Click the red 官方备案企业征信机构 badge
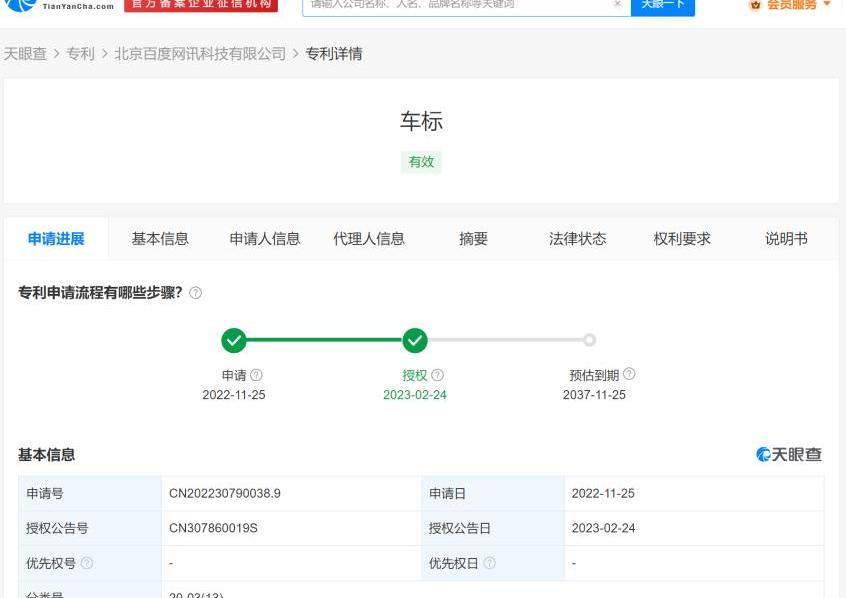Viewport: 846px width, 598px height. click(x=201, y=5)
